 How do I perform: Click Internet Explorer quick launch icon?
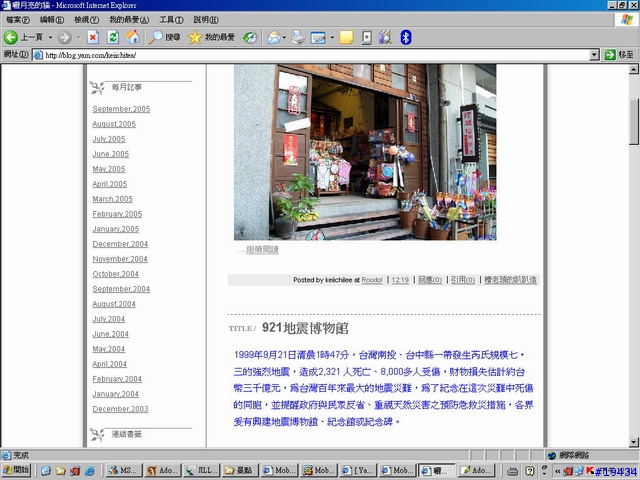90,471
